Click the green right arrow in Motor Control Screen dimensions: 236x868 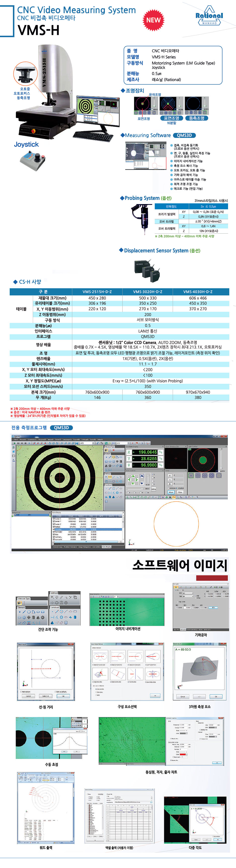pyautogui.click(x=137, y=479)
